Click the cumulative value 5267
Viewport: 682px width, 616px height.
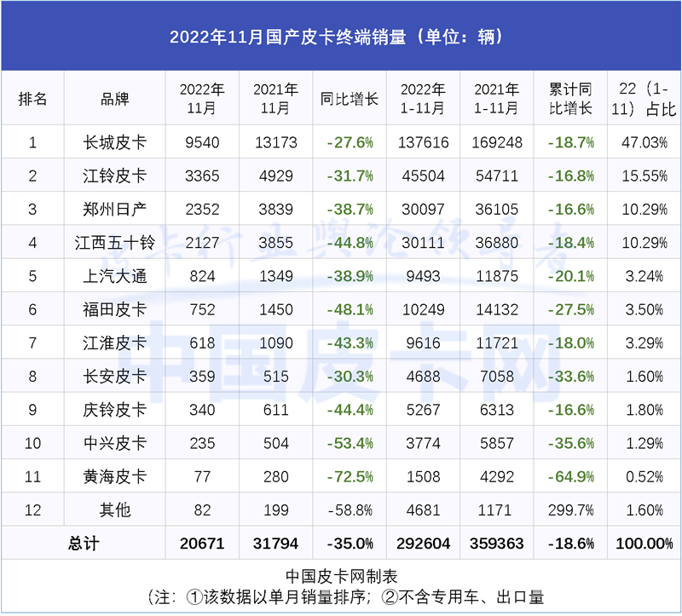coord(423,411)
